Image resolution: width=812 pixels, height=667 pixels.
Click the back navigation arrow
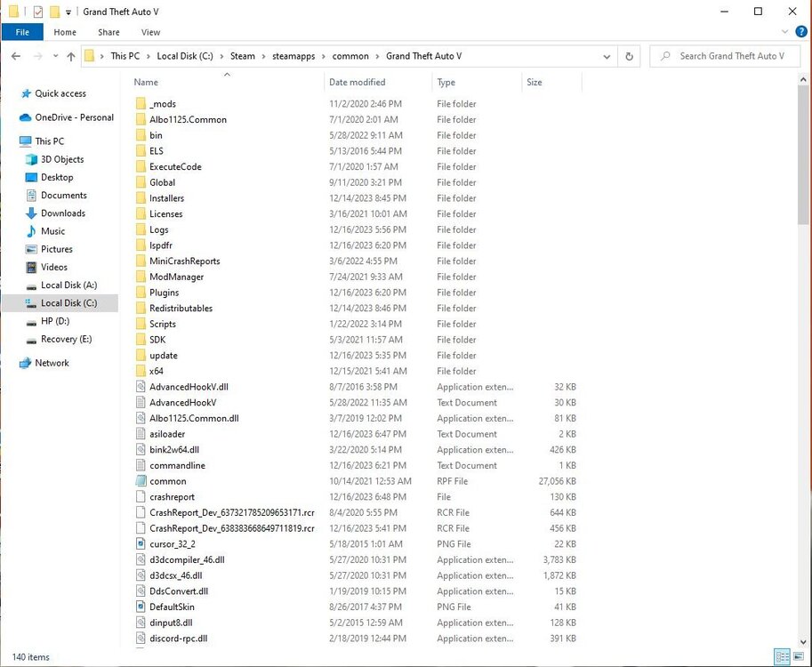(x=16, y=56)
